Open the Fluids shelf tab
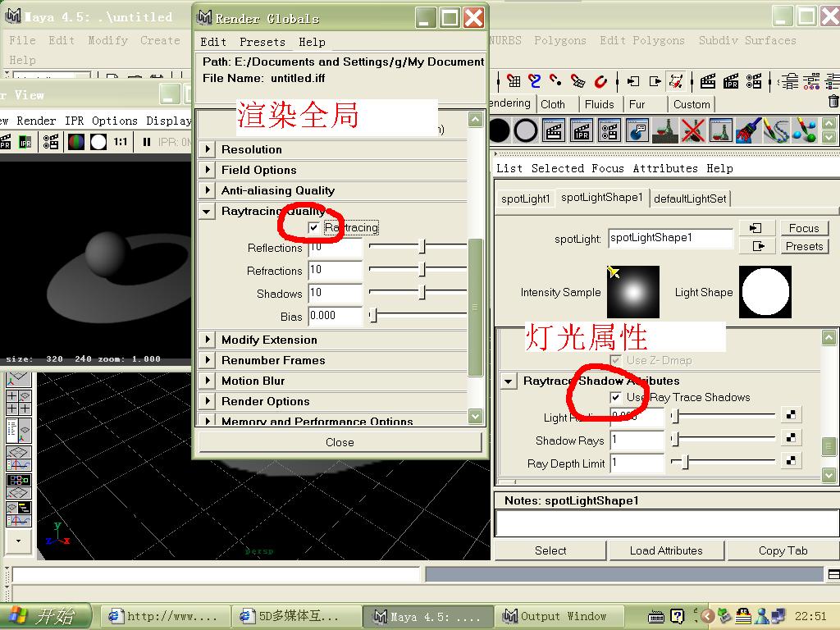Screen dimensions: 840x630 pos(600,104)
